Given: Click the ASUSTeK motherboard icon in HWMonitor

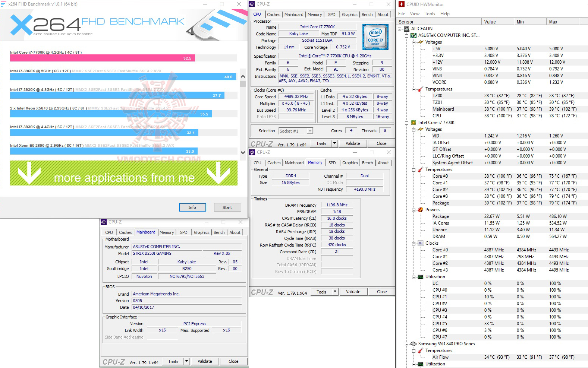Looking at the screenshot, I should pos(414,35).
